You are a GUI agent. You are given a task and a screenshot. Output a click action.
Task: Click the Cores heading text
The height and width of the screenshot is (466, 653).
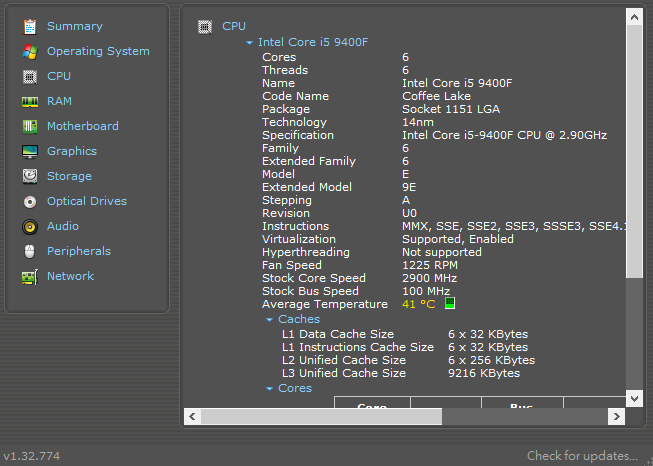[294, 388]
